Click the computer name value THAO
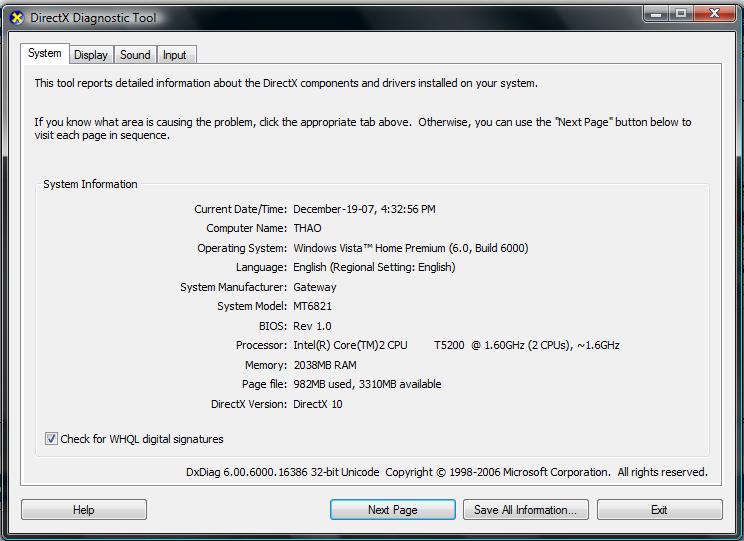The image size is (744, 541). click(307, 228)
